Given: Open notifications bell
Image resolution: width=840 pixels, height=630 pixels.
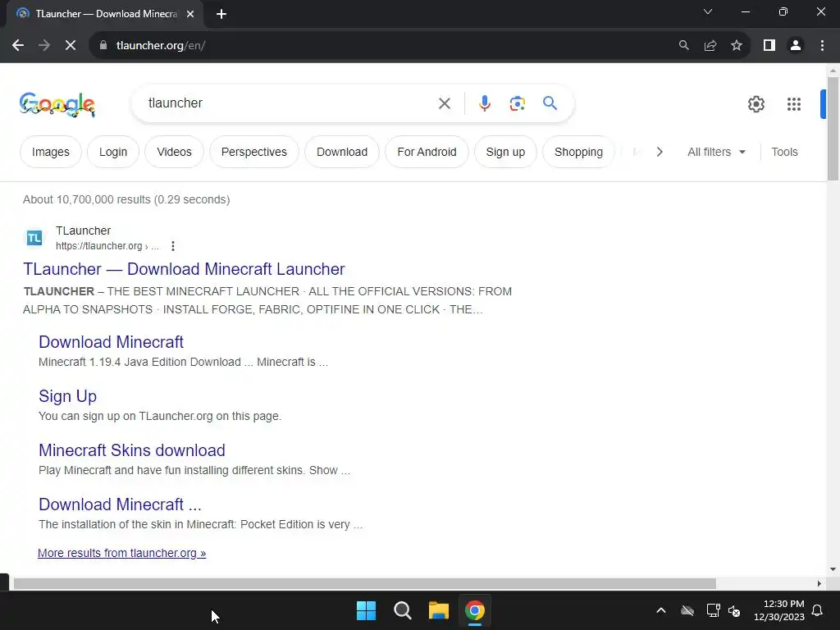Looking at the screenshot, I should click(x=818, y=610).
